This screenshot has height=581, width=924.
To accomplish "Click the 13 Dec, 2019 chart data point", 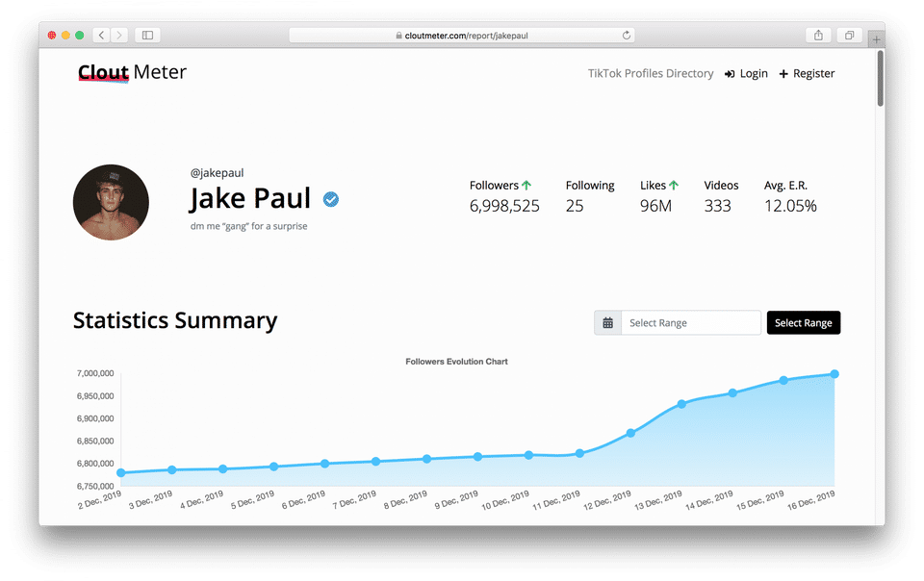I will point(681,404).
